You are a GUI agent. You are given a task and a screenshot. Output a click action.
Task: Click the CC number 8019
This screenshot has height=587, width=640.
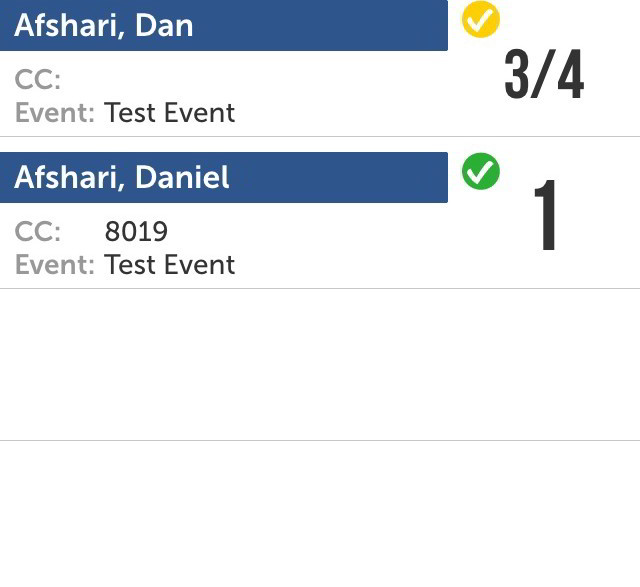tap(136, 231)
